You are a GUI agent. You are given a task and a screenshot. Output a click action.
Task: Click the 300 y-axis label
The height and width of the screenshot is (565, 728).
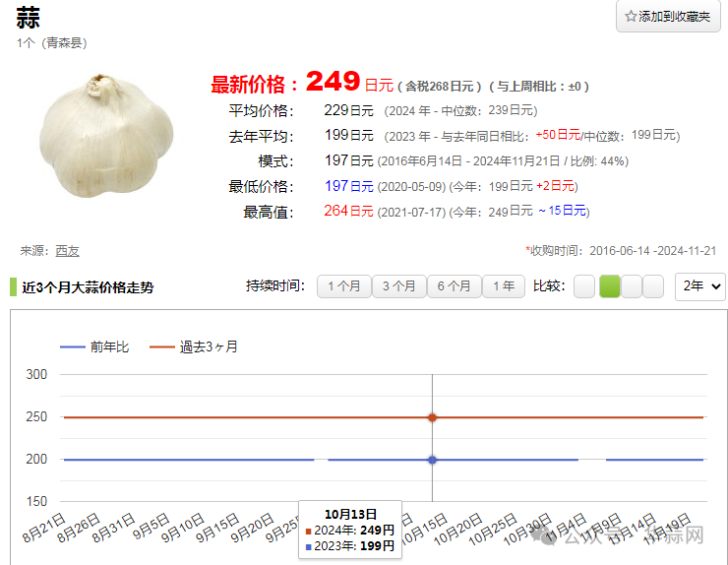coord(36,374)
